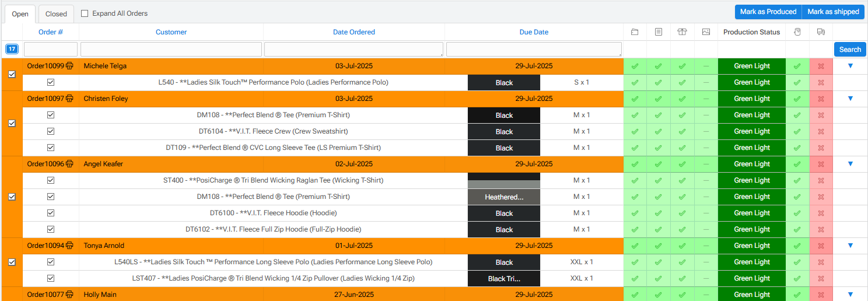The height and width of the screenshot is (301, 868).
Task: Click the printer icon beside Order10096
Action: tap(70, 164)
